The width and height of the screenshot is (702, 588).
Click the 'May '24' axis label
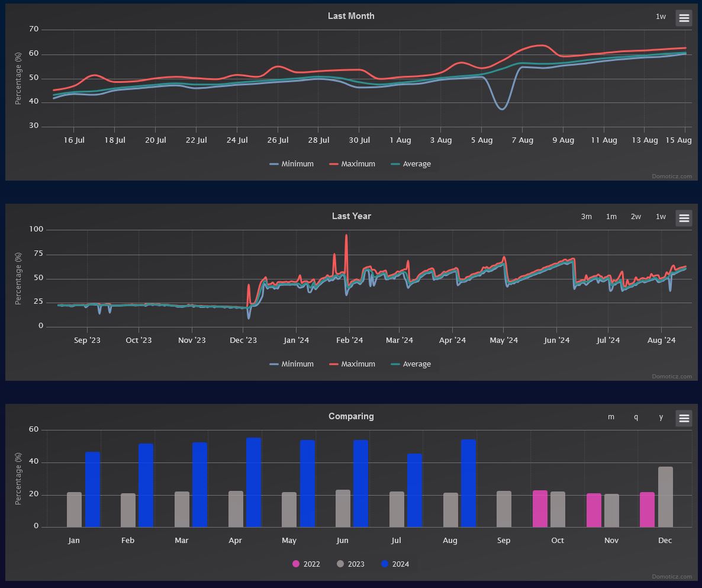click(504, 340)
